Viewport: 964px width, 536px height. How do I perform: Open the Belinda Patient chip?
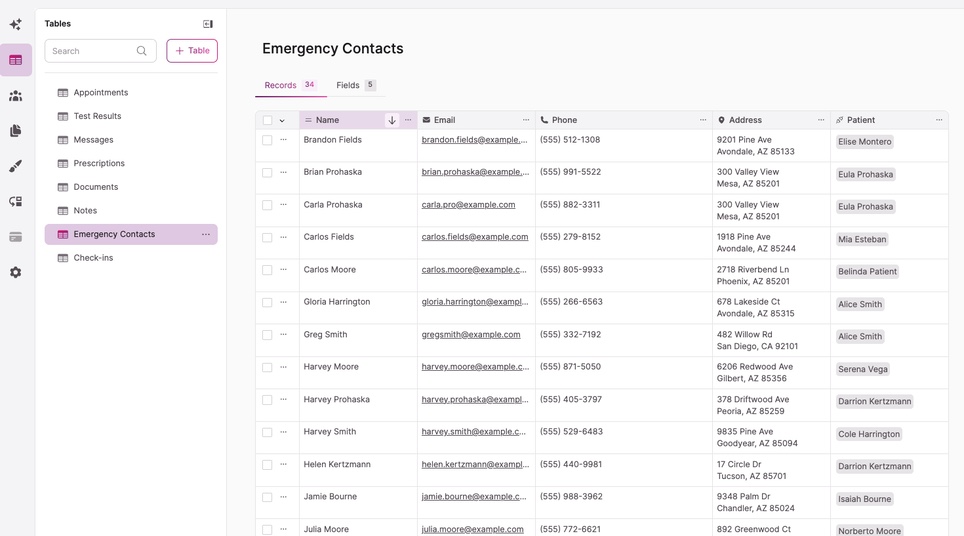867,272
